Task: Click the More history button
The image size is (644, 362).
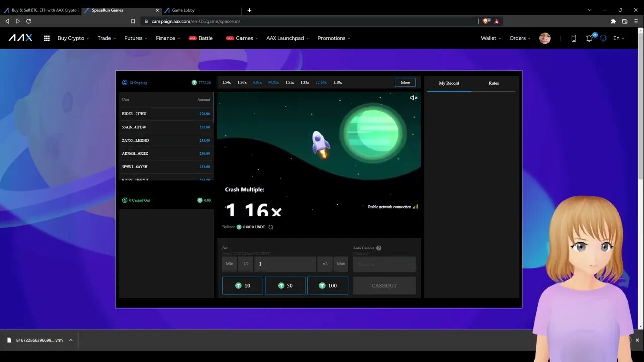Action: click(405, 82)
